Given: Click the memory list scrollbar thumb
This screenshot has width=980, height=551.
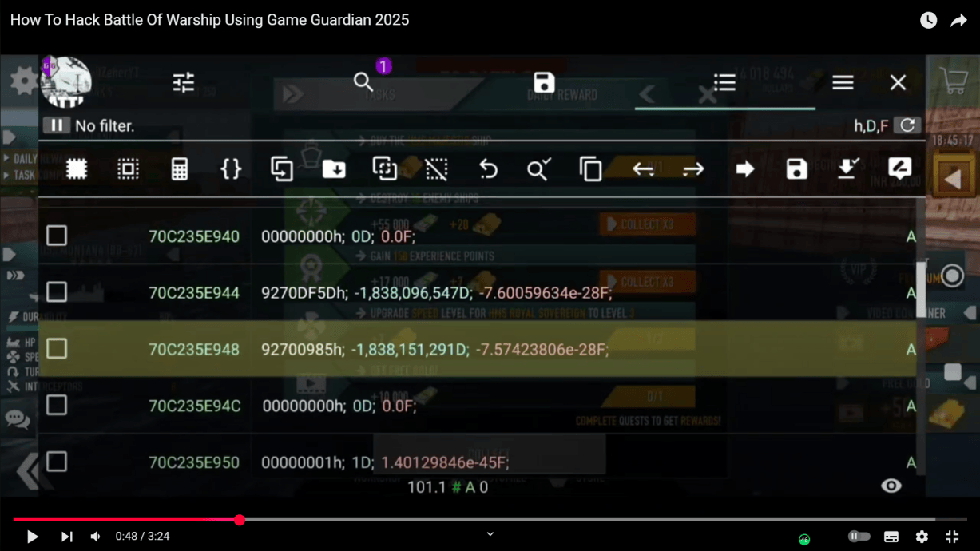Looking at the screenshot, I should [x=920, y=289].
